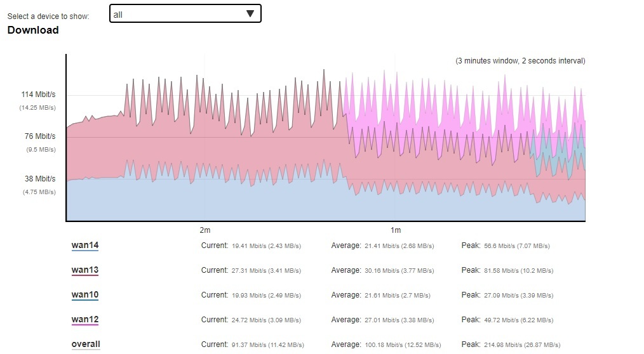Screen dimensions: 644x354
Task: Click the dropdown arrow in the device selector
Action: [250, 14]
